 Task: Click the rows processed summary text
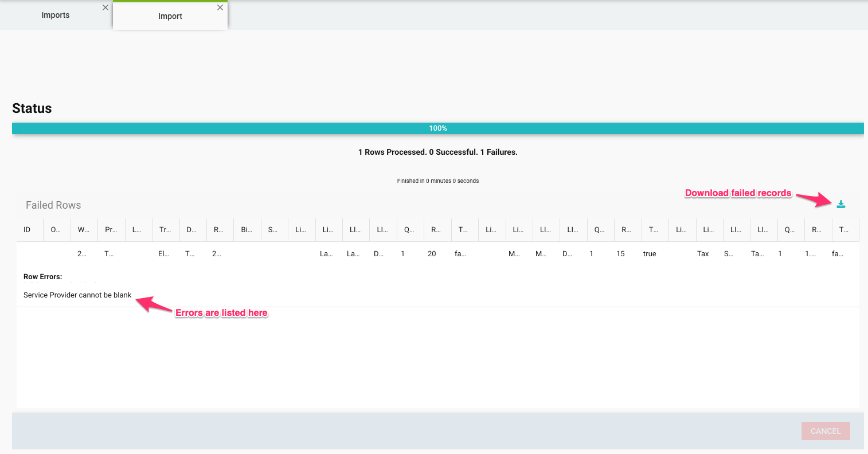tap(438, 152)
